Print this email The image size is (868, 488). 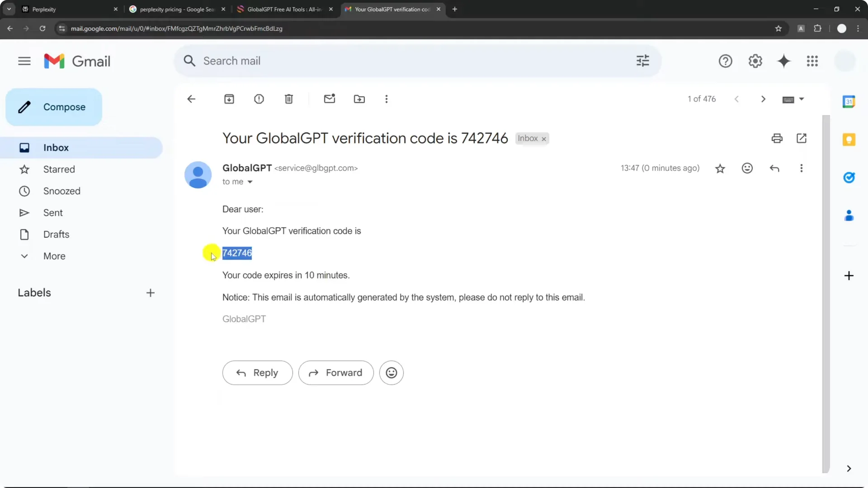click(777, 138)
